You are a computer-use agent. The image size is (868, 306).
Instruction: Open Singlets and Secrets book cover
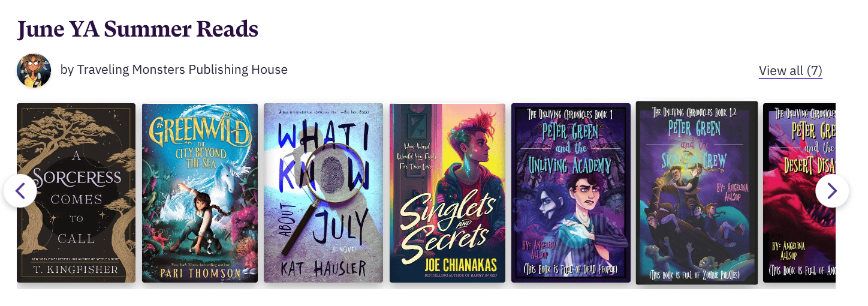point(448,193)
